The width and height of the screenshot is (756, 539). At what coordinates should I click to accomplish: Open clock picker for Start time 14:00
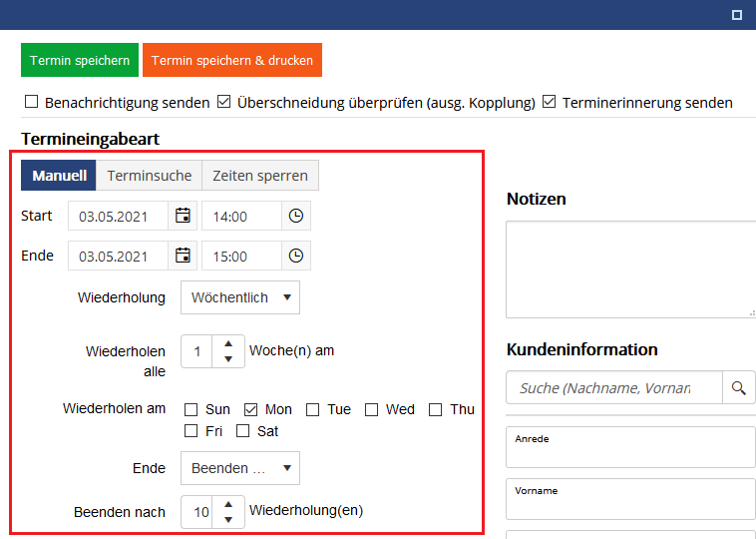296,216
